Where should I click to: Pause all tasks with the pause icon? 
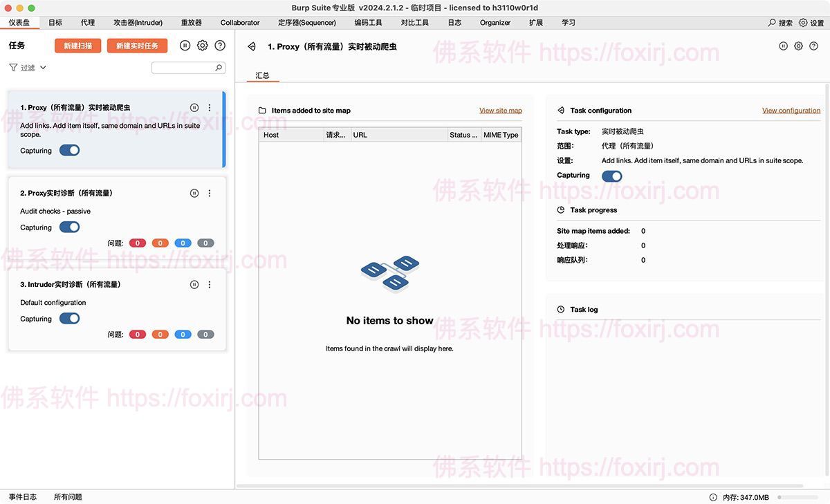185,45
